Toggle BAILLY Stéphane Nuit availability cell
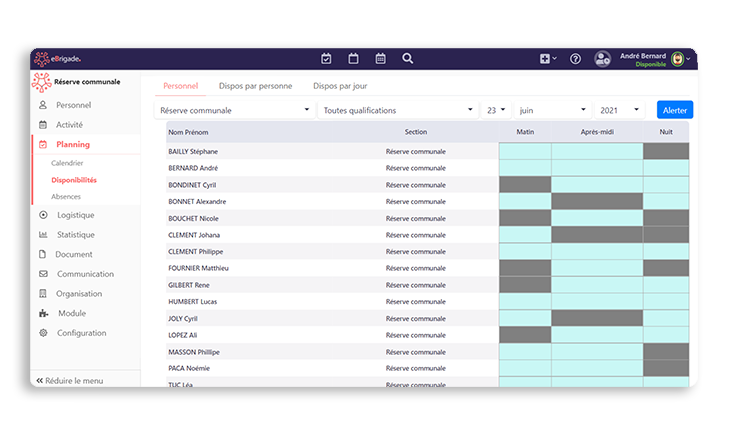The height and width of the screenshot is (435, 730). [x=666, y=151]
